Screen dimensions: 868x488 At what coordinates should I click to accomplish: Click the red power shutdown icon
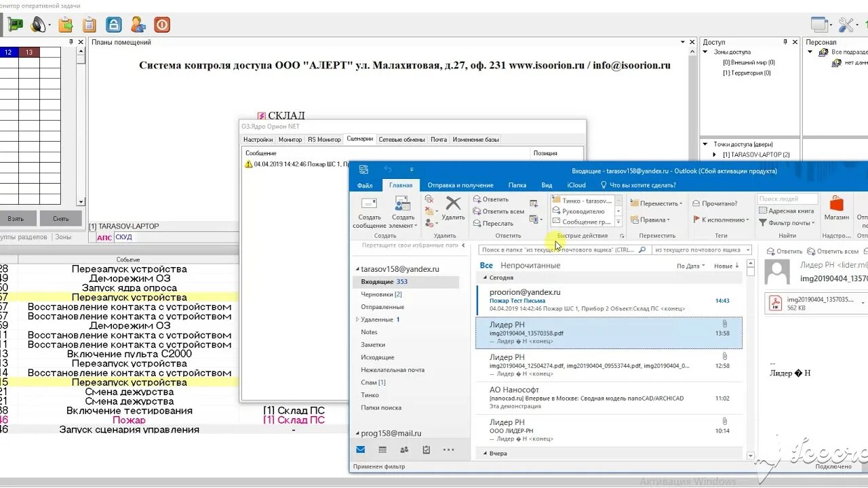click(161, 25)
